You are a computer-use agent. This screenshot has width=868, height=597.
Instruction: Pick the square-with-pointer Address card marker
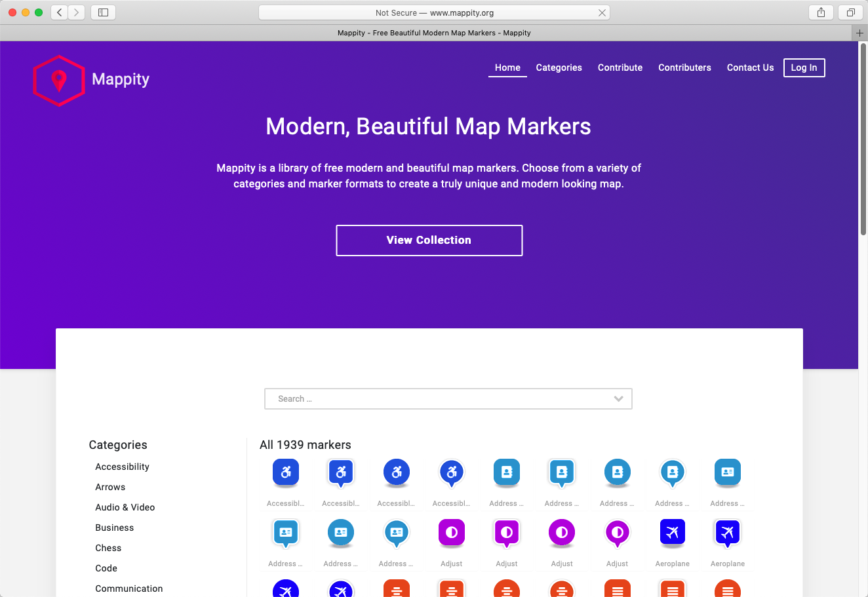click(285, 533)
